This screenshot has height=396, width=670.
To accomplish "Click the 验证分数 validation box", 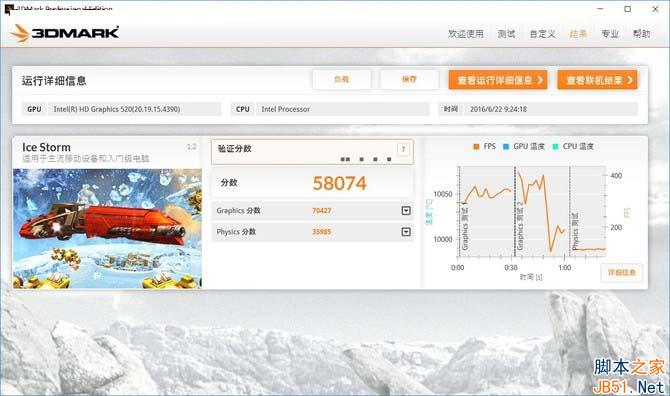I will click(x=312, y=152).
